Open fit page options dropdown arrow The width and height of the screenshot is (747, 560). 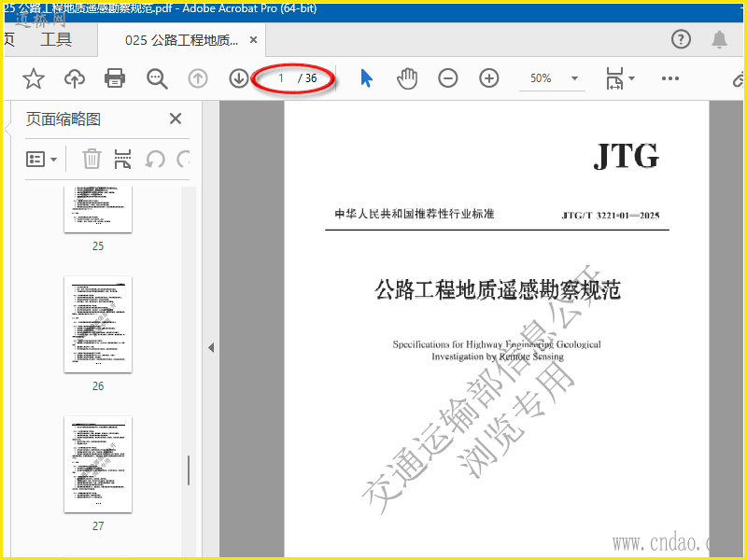[632, 78]
